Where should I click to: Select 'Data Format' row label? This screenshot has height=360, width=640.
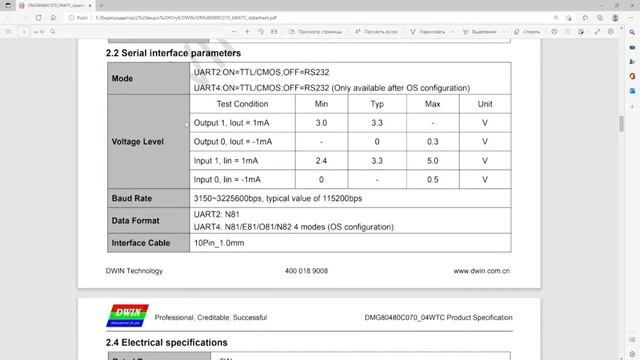pyautogui.click(x=135, y=220)
